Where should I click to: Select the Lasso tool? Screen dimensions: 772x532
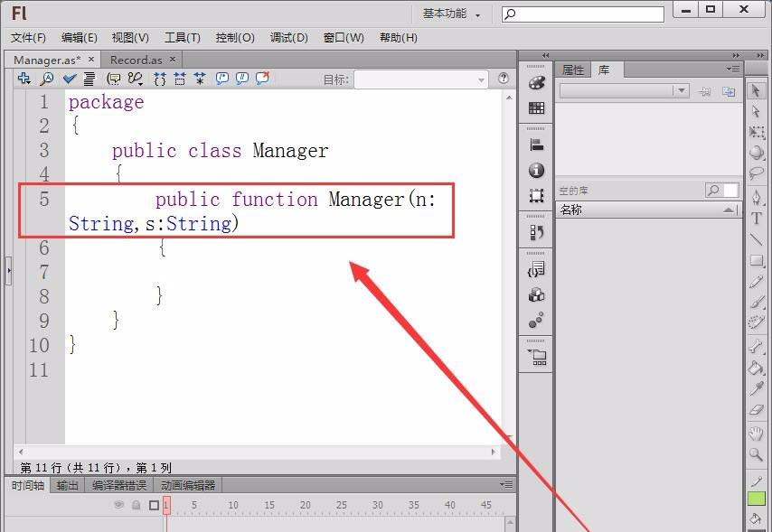pos(757,173)
